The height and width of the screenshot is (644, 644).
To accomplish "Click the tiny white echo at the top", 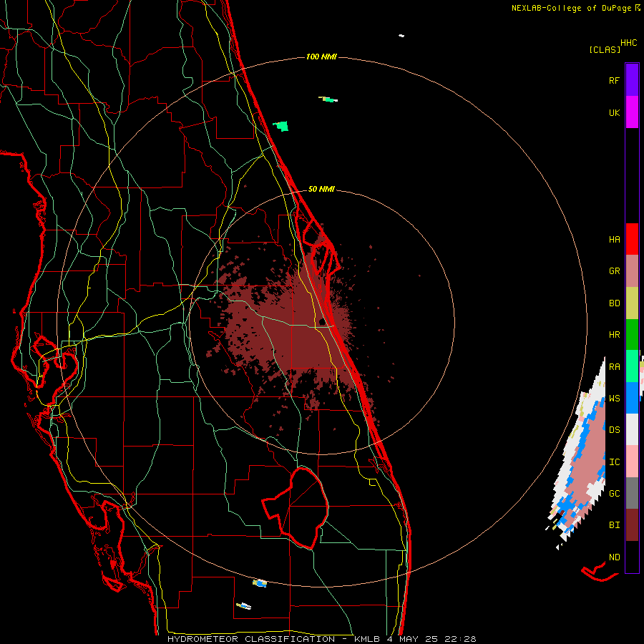I will 401,36.
